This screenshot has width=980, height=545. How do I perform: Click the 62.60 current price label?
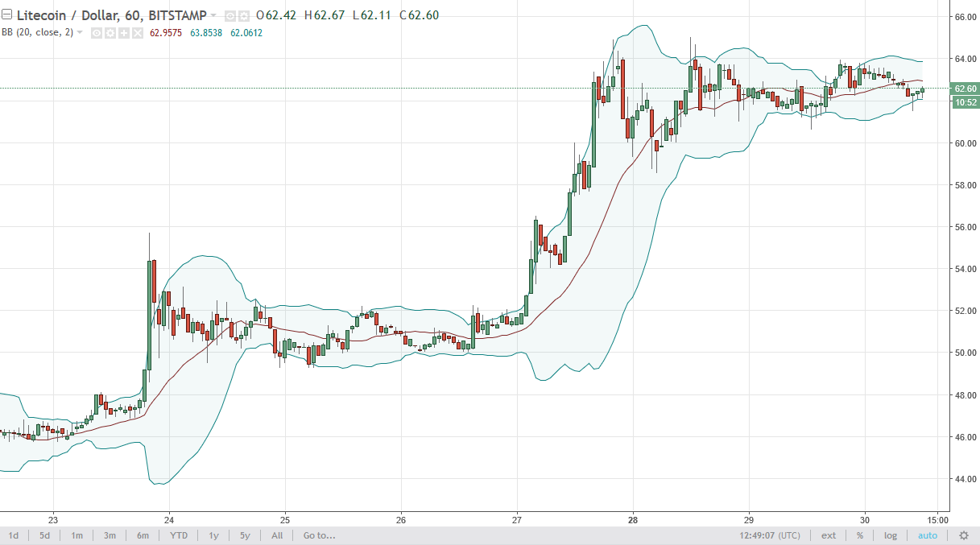[965, 89]
